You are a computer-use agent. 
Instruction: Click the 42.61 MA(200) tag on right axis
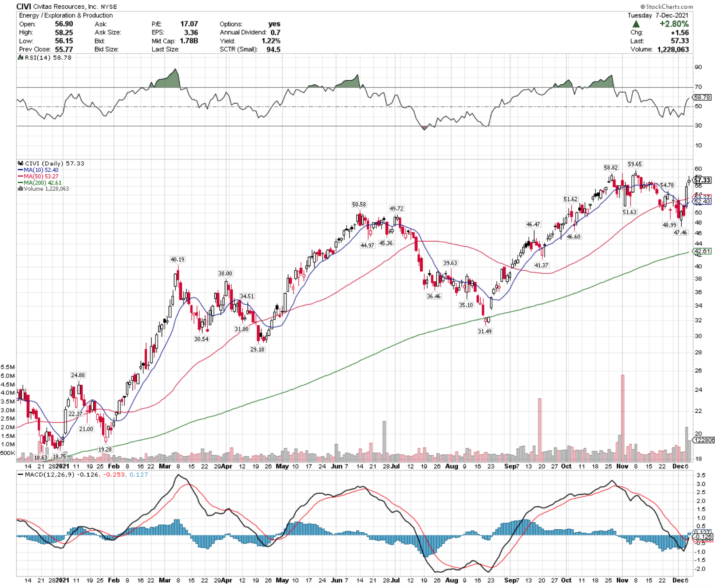(702, 251)
